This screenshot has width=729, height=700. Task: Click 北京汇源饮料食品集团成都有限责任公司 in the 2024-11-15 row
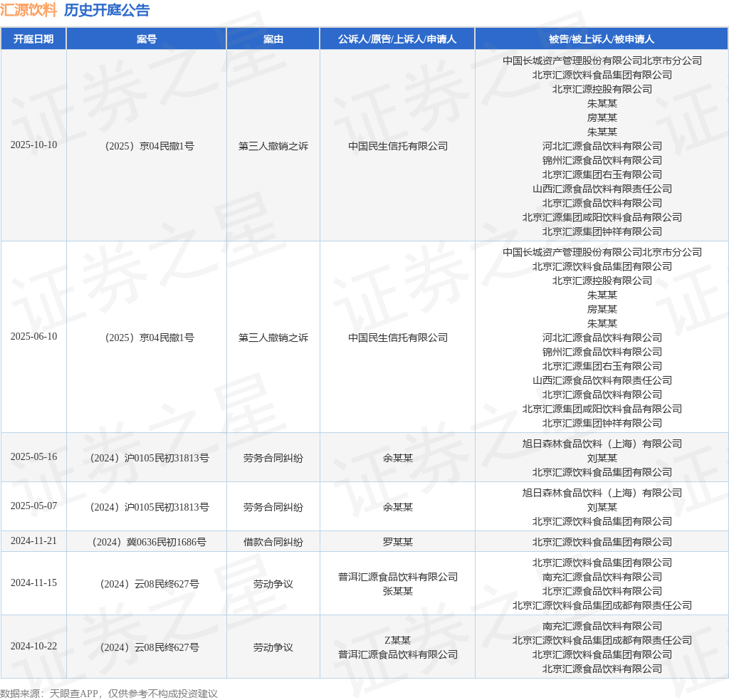pyautogui.click(x=602, y=605)
